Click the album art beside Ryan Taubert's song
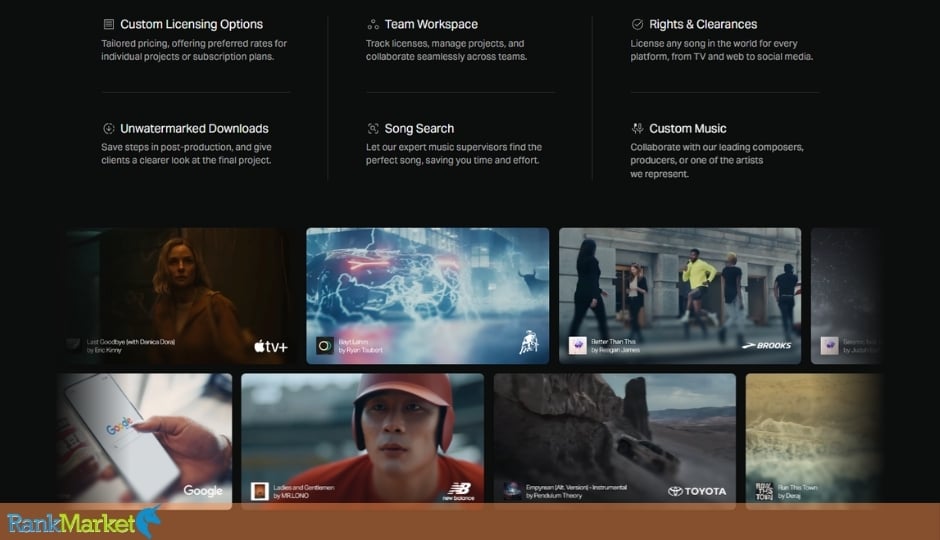The image size is (940, 540). 325,346
